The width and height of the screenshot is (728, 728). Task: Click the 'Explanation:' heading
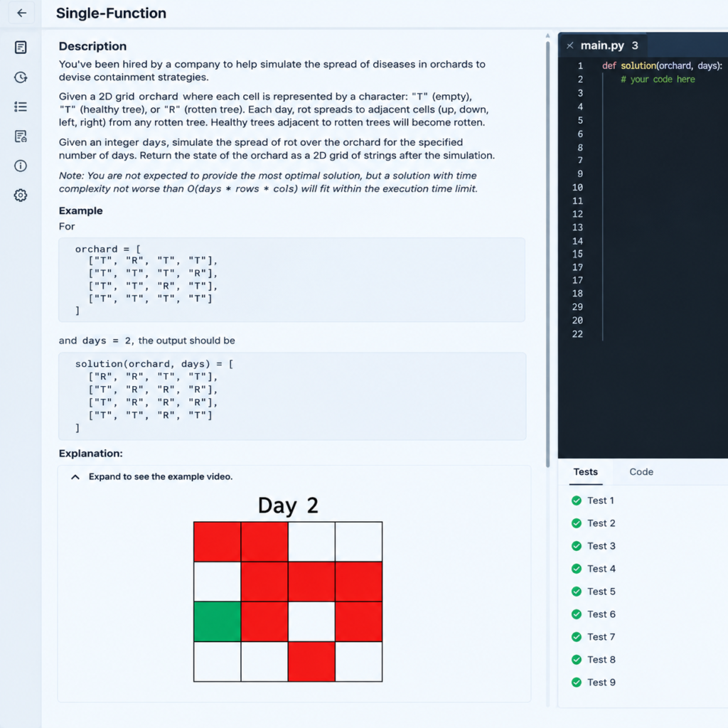pos(90,454)
